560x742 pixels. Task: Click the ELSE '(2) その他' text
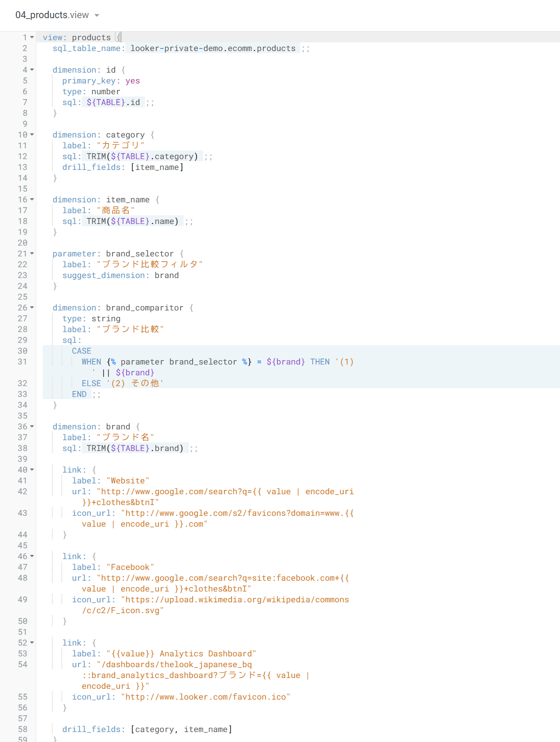123,384
